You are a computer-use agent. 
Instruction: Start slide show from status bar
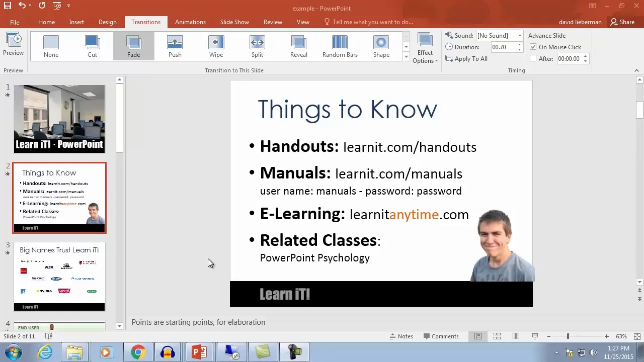point(535,336)
